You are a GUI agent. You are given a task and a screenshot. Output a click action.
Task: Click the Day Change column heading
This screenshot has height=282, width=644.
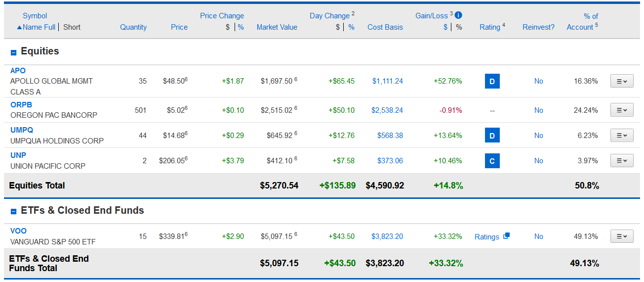pos(330,16)
